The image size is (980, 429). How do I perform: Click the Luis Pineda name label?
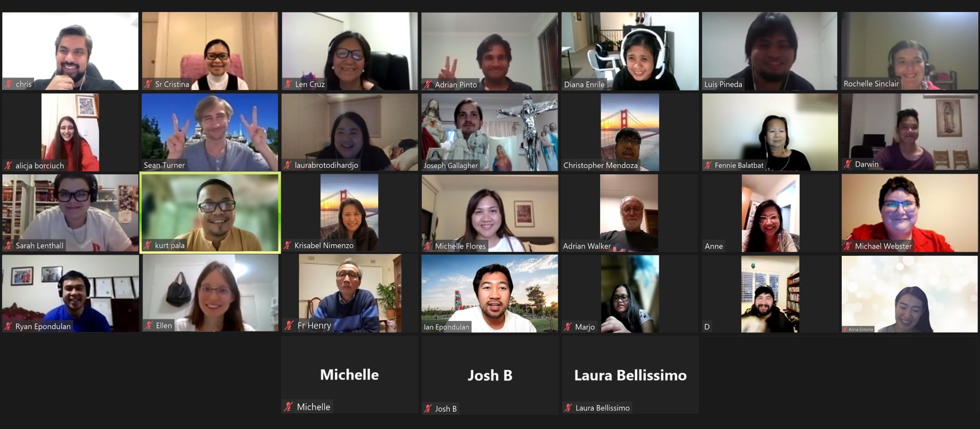723,84
